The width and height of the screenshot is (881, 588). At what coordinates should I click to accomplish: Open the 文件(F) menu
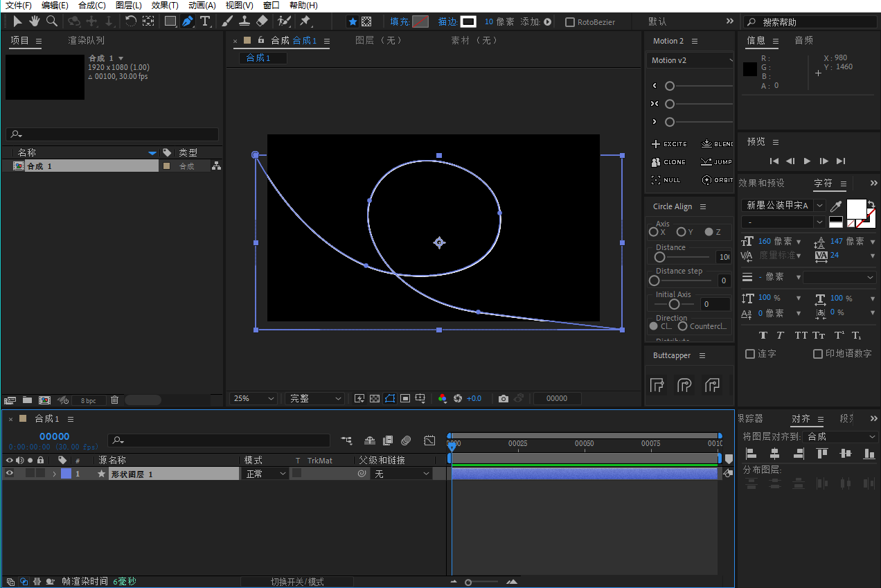[19, 5]
